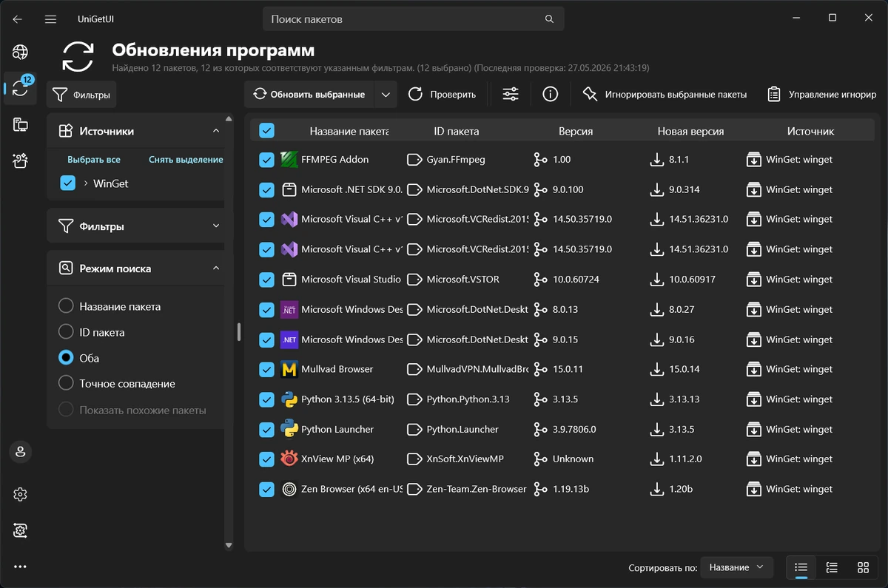Uncheck the Zen Browser checkbox
888x588 pixels.
(266, 490)
